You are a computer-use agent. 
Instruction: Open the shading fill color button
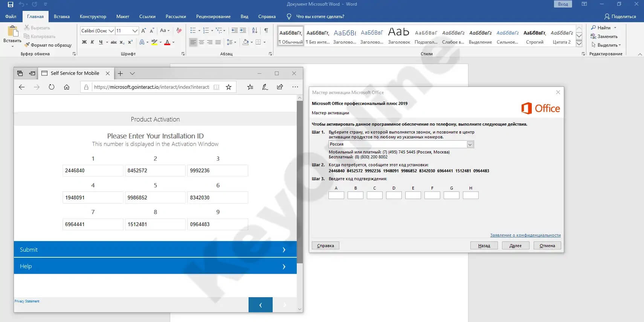pos(246,42)
